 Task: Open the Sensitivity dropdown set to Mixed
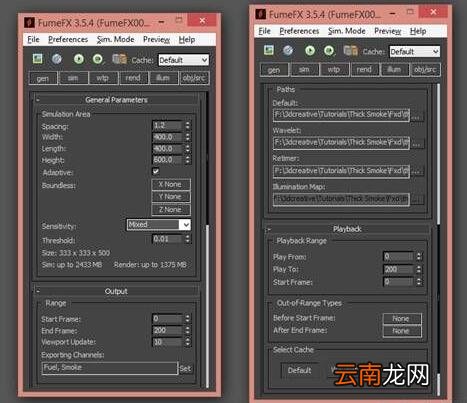(159, 225)
